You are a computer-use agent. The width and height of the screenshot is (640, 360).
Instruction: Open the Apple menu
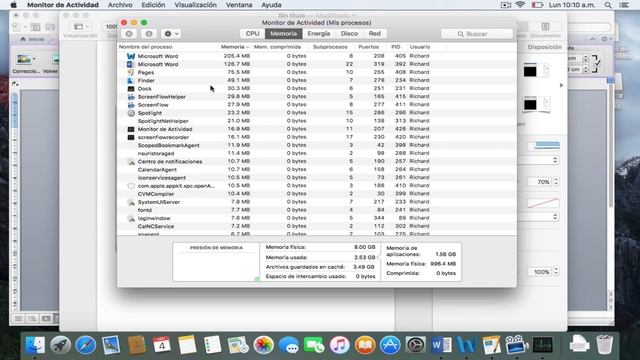[13, 5]
